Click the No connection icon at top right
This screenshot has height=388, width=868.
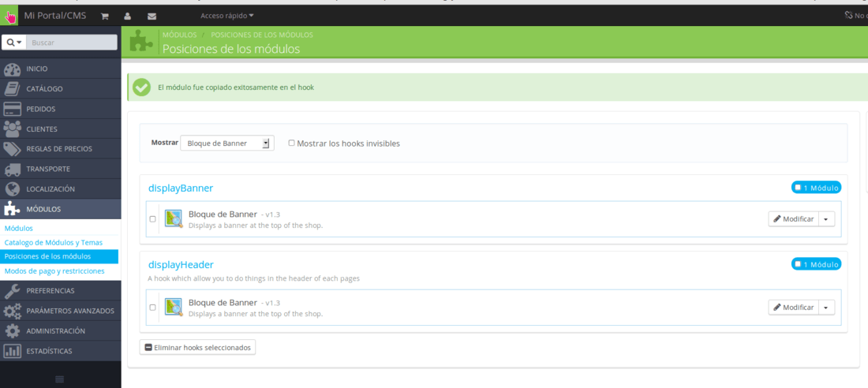click(x=848, y=15)
